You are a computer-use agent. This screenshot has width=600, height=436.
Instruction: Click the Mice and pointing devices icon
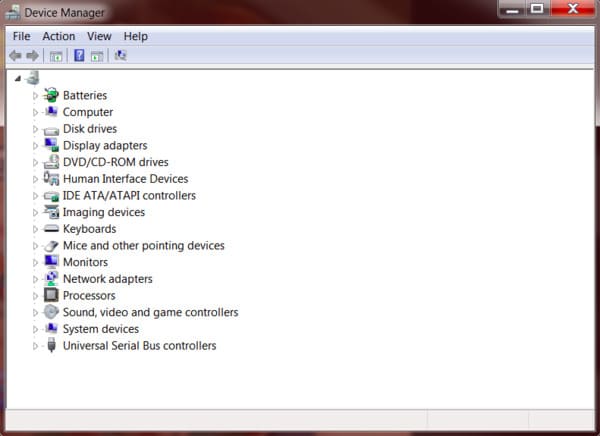(51, 246)
